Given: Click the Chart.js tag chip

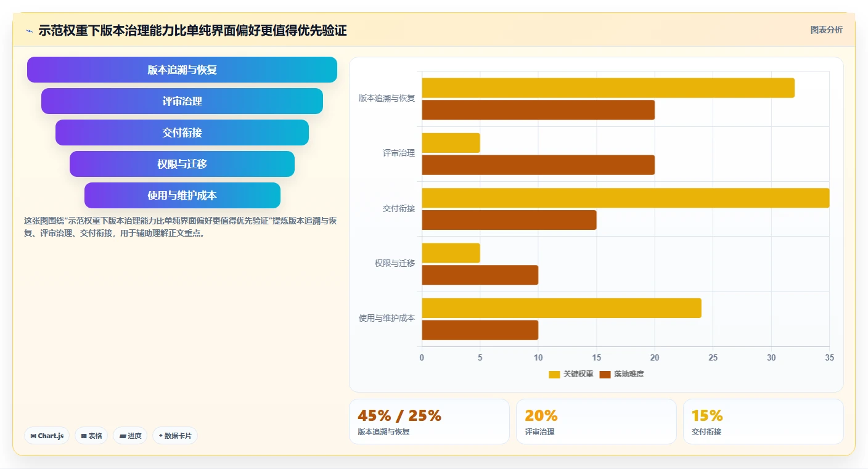Looking at the screenshot, I should tap(47, 436).
